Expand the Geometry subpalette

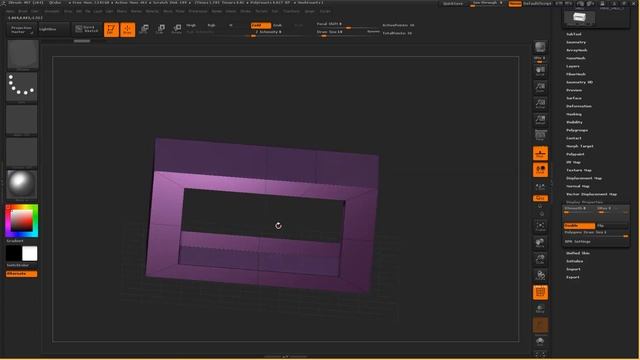tap(576, 42)
